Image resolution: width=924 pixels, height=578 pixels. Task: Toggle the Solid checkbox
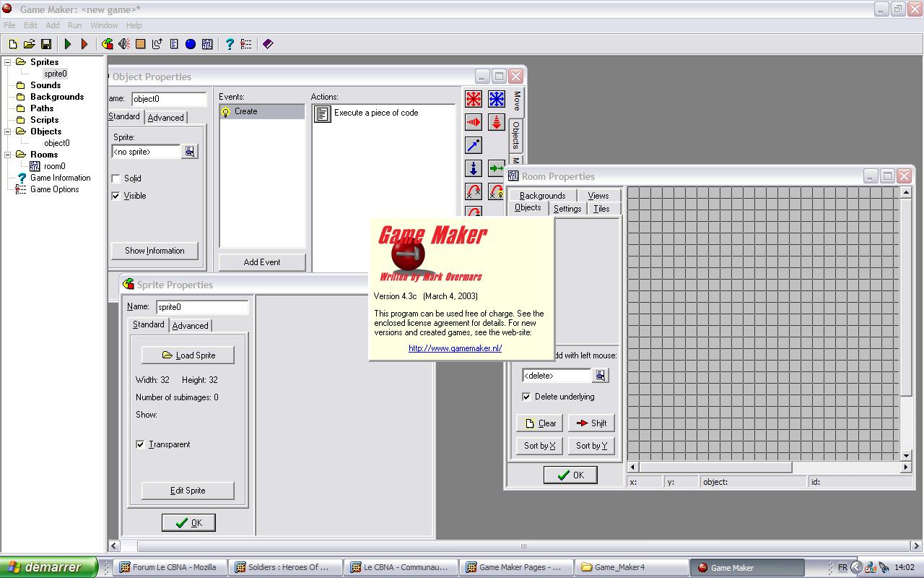(115, 178)
